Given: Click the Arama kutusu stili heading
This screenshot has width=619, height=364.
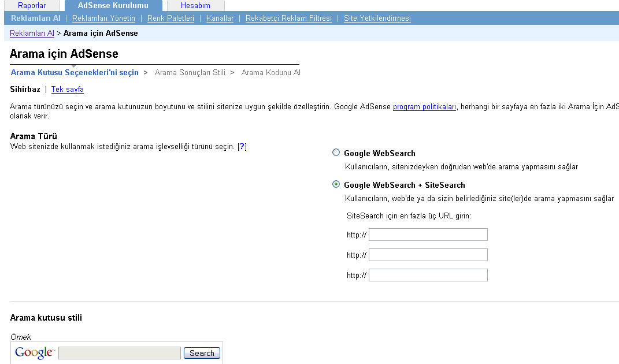Looking at the screenshot, I should pos(46,318).
